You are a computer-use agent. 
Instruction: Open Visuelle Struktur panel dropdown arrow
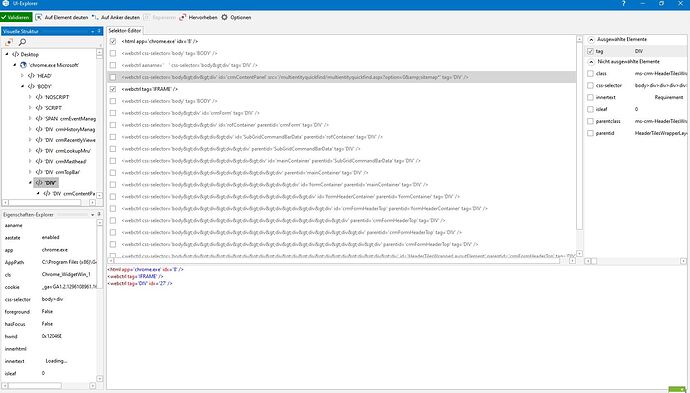click(x=93, y=32)
